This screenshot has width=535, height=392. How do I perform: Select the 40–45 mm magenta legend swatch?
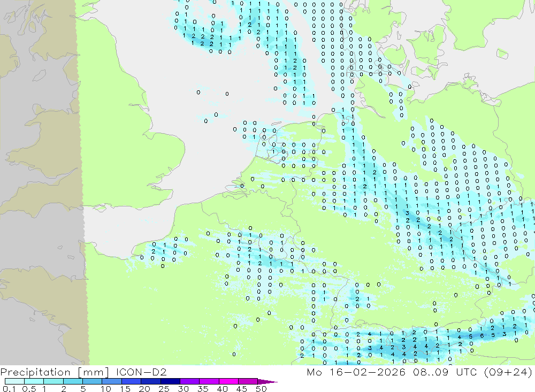coord(228,381)
